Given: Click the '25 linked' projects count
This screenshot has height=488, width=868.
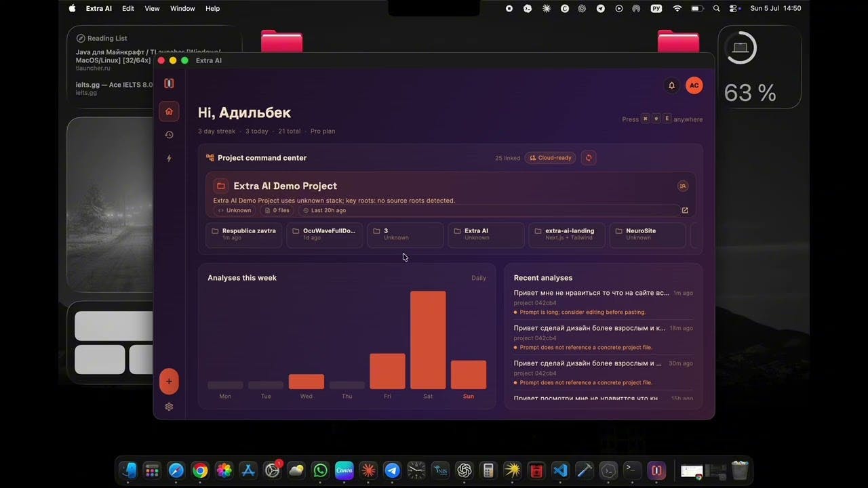Looking at the screenshot, I should (x=508, y=158).
